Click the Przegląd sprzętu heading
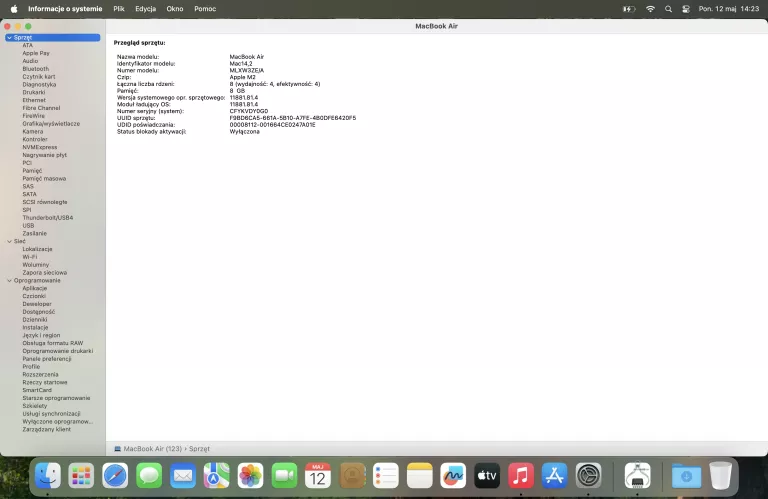Screen dimensions: 768x499 140,43
